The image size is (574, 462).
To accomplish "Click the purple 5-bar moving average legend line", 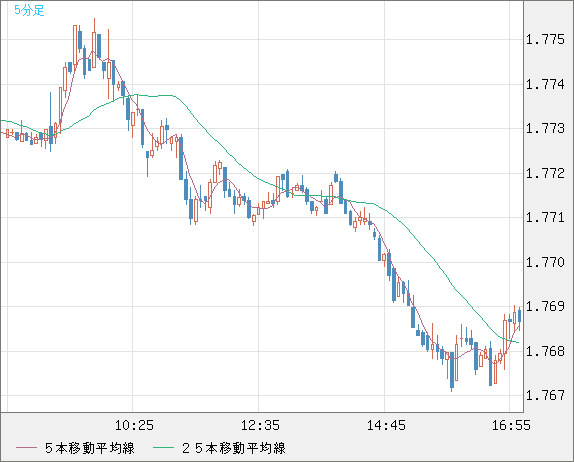I will [26, 448].
